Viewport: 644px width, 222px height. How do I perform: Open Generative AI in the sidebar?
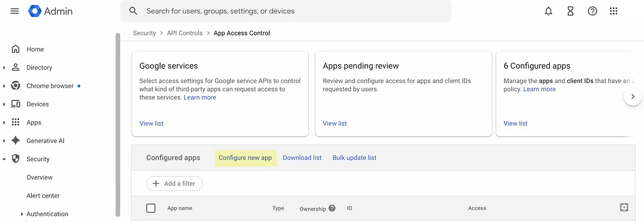(46, 141)
